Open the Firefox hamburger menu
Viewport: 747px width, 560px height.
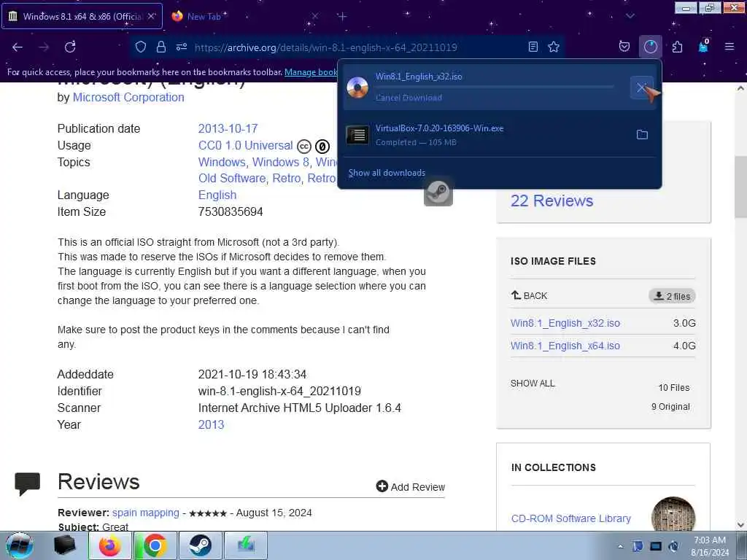729,47
